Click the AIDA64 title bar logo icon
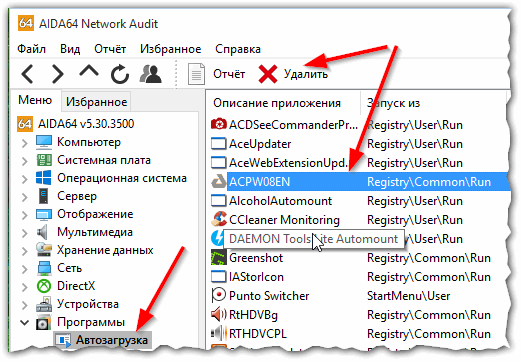The image size is (522, 362). point(26,23)
